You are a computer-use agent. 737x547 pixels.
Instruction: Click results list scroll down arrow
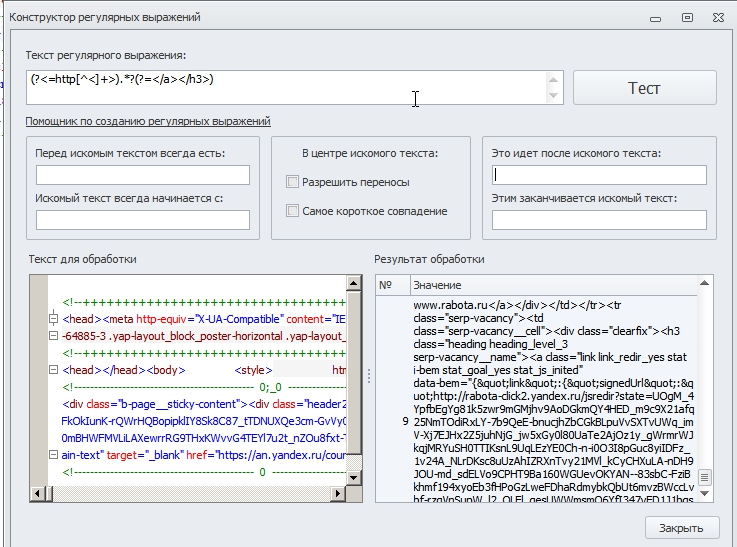704,493
